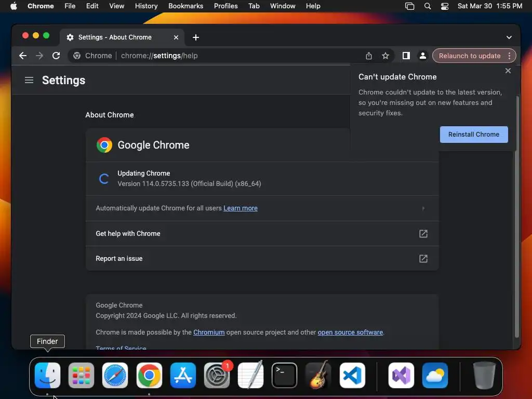
Task: Open Control Center in menu bar
Action: pos(445,6)
